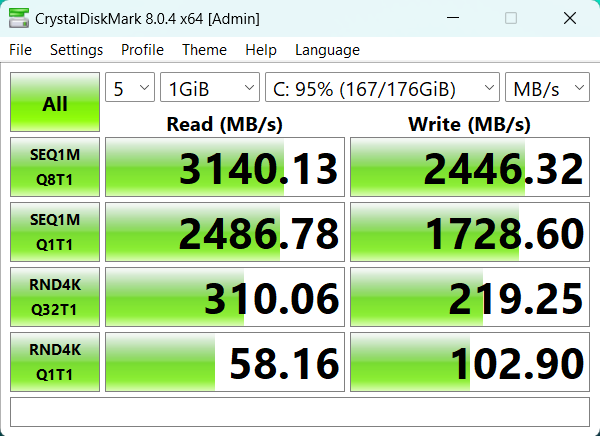Click the SEQ1M Q8T1 write result 2446.32
The image size is (600, 436).
pyautogui.click(x=470, y=167)
